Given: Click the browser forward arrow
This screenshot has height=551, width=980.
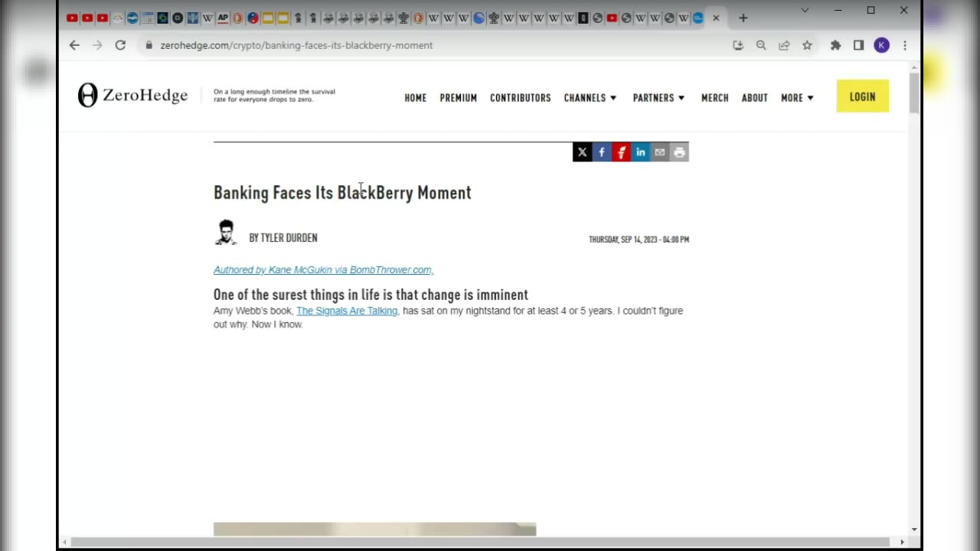Looking at the screenshot, I should point(97,45).
